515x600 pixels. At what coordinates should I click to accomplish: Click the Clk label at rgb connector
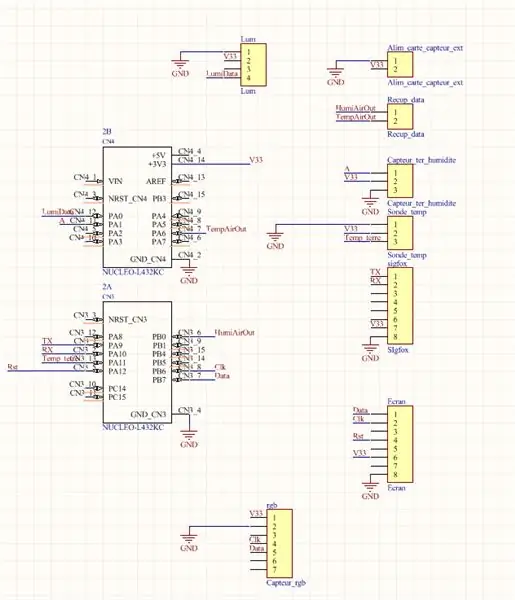(255, 539)
